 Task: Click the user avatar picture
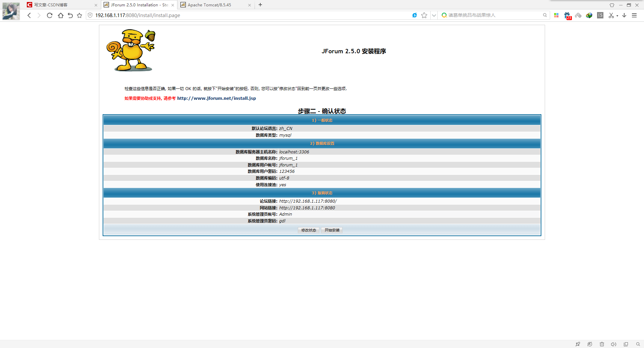(x=11, y=11)
